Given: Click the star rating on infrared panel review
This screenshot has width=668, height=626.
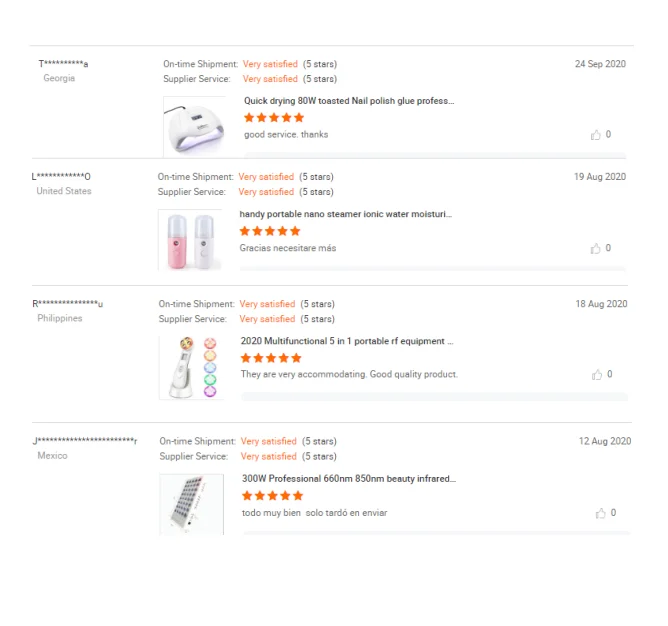Looking at the screenshot, I should (x=272, y=496).
